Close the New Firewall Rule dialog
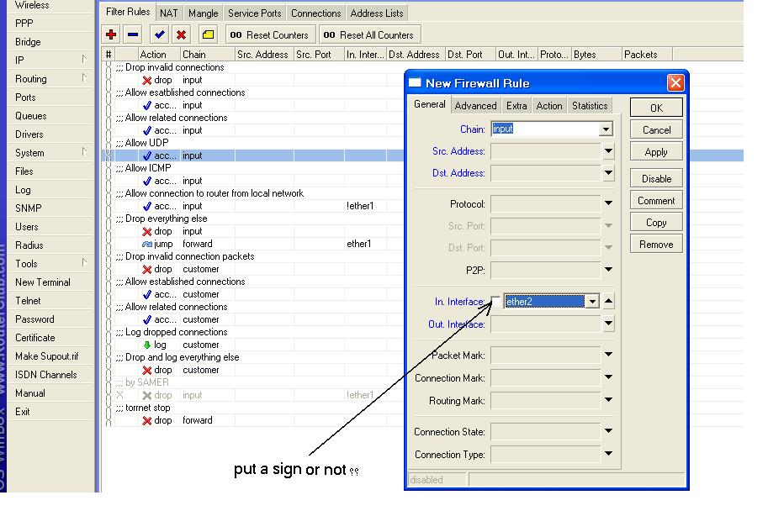 (675, 82)
